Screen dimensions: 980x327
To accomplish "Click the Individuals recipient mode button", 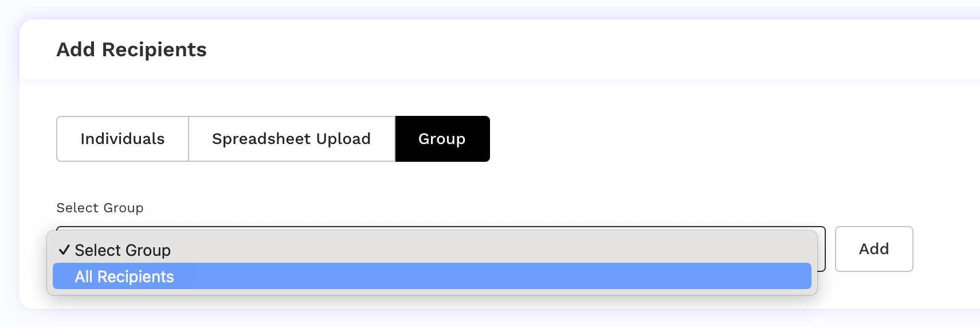I will point(123,139).
